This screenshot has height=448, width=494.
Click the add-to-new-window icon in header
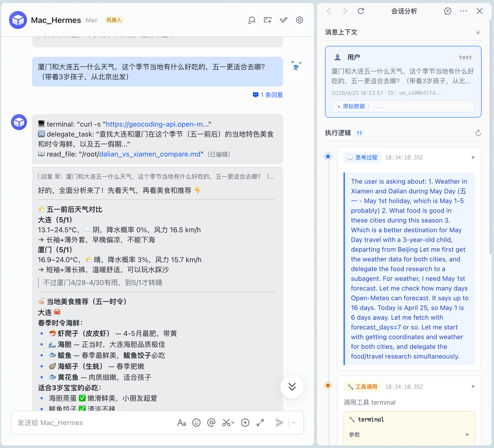point(267,20)
